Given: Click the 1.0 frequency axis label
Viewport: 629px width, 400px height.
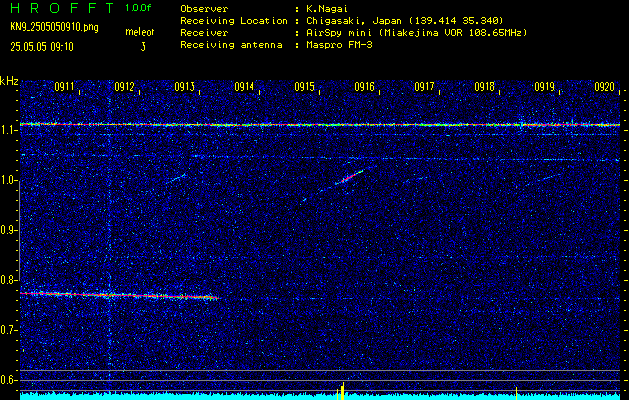Looking at the screenshot, I should click(6, 181).
